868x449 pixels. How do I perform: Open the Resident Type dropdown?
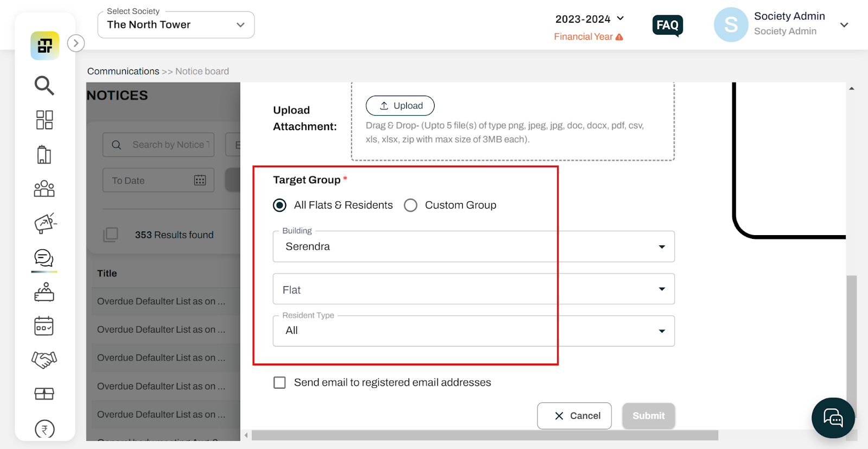point(474,331)
